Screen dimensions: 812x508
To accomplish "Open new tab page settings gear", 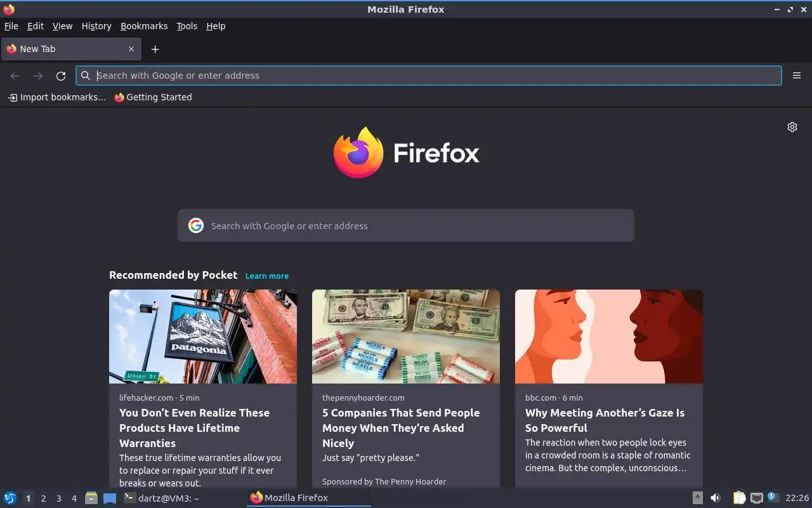I will coord(792,127).
